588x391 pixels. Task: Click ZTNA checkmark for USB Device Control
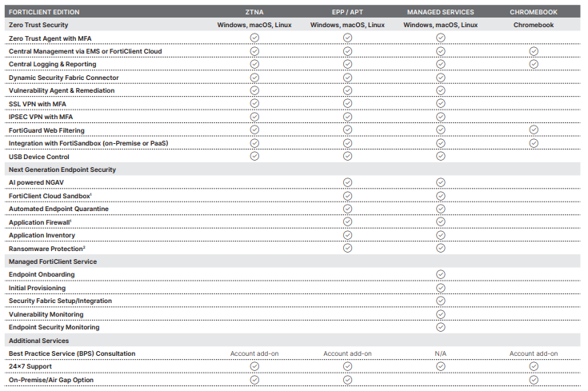[x=254, y=156]
